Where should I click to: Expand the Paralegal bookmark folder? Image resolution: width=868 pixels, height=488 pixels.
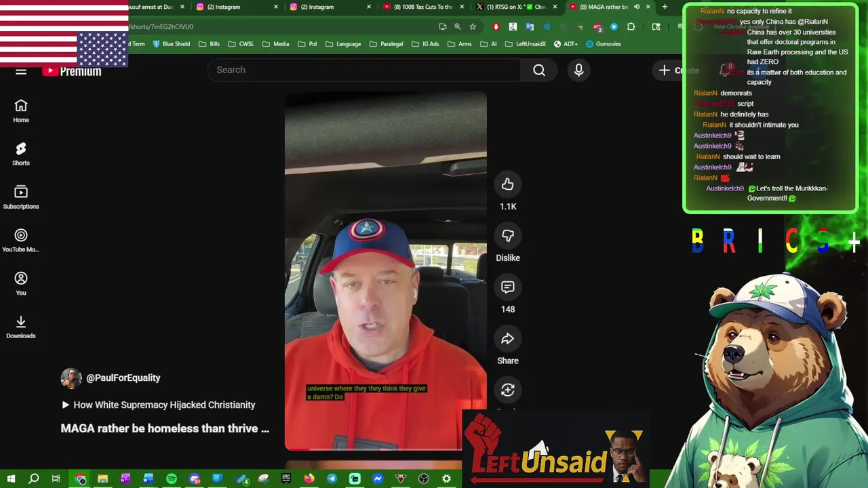(x=386, y=44)
